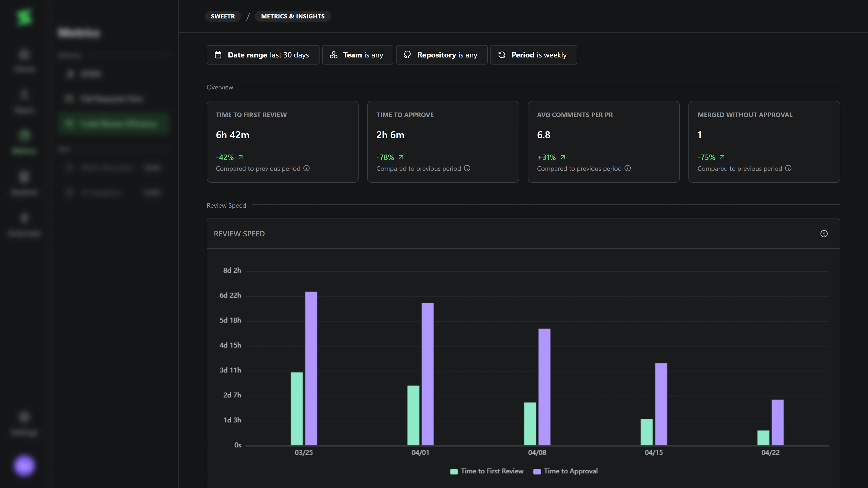Open the Team is any filter
This screenshot has height=488, width=868.
pos(358,55)
